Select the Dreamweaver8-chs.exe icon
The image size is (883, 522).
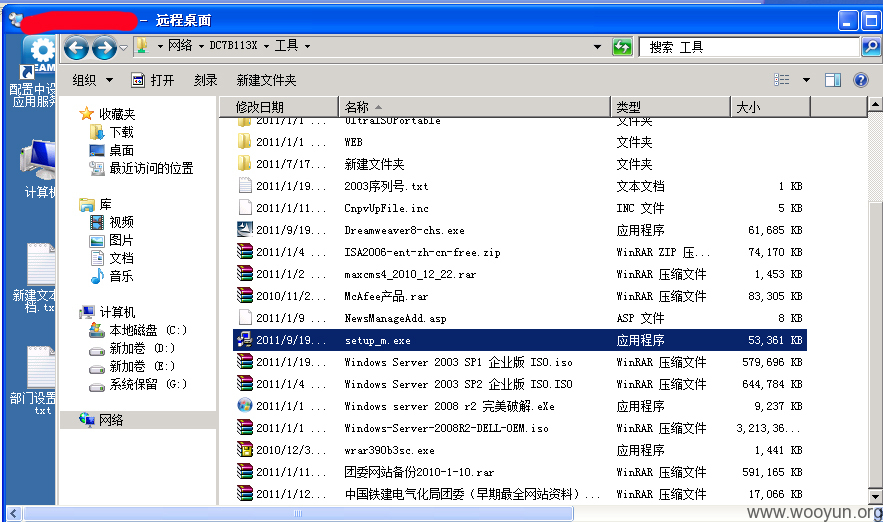coord(244,230)
